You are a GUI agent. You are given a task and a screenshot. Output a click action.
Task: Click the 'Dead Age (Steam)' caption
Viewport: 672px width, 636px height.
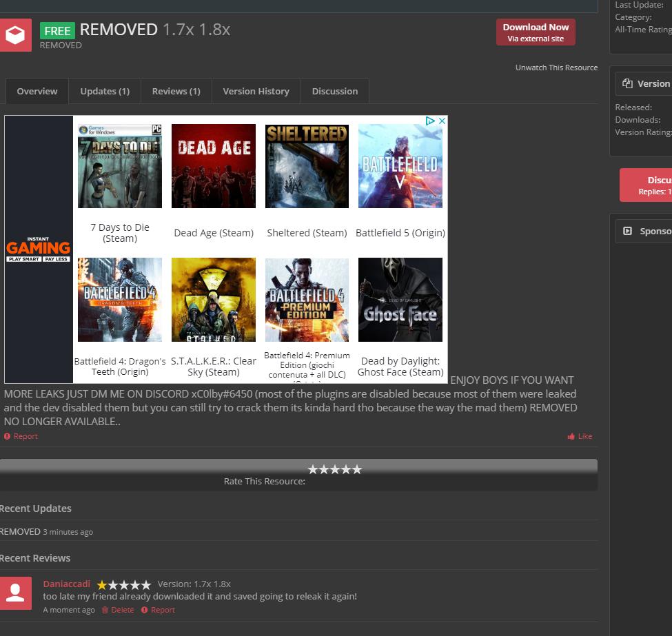[214, 233]
